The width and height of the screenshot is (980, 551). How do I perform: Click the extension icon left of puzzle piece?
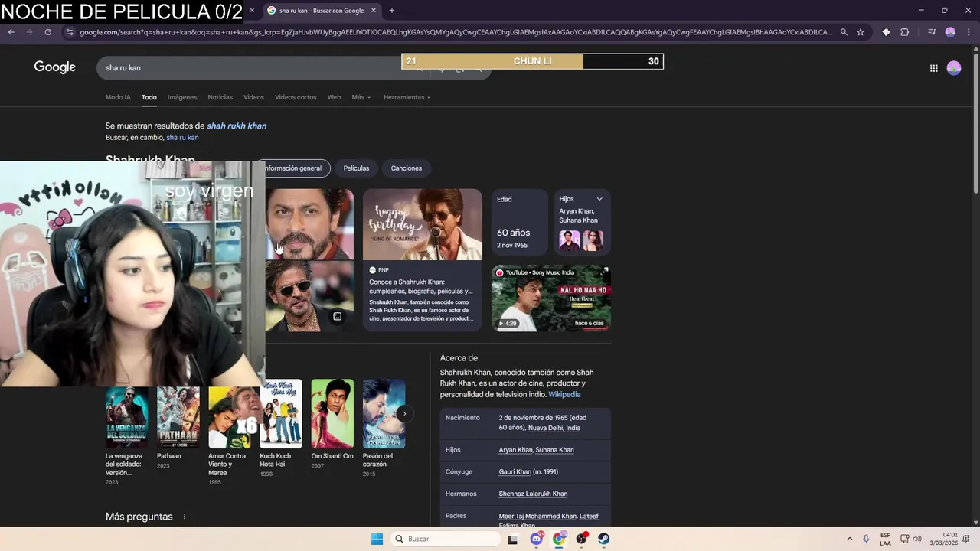[886, 32]
